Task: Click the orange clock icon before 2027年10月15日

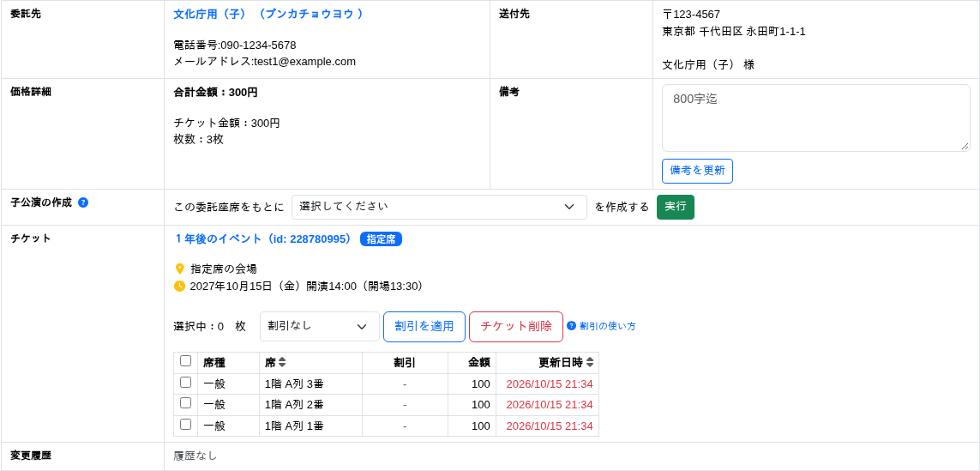Action: click(x=179, y=287)
